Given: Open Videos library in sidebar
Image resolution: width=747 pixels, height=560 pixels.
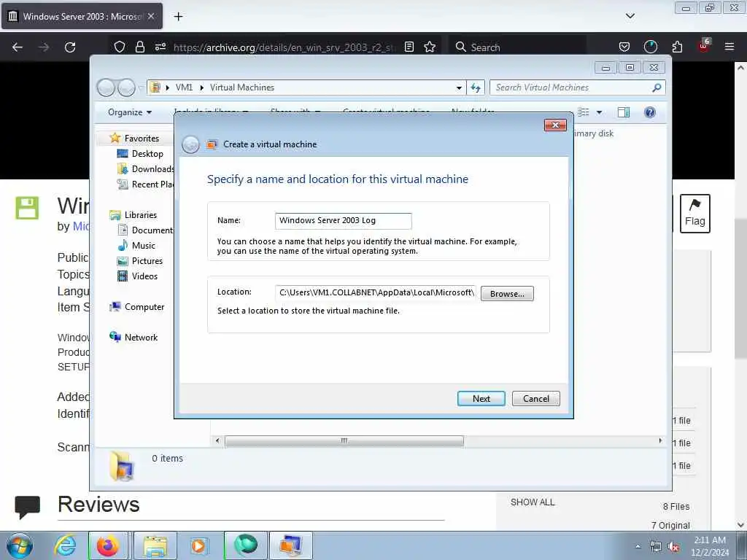Looking at the screenshot, I should pyautogui.click(x=138, y=276).
